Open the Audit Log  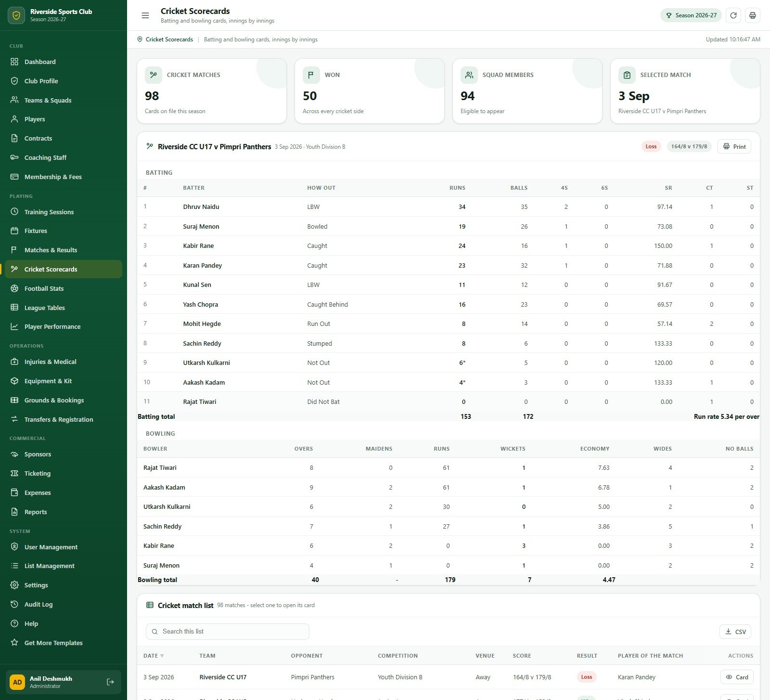[64, 604]
